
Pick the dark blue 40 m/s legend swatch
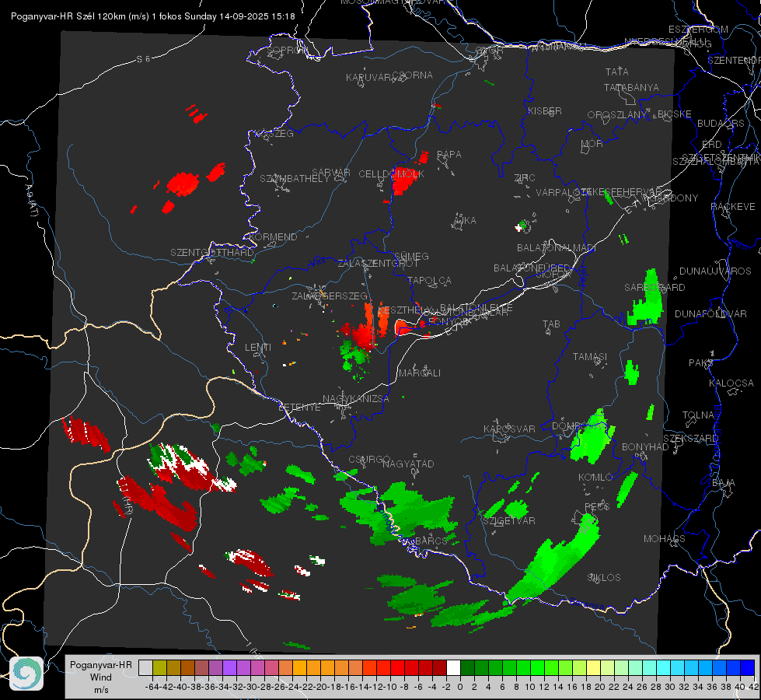tap(748, 667)
